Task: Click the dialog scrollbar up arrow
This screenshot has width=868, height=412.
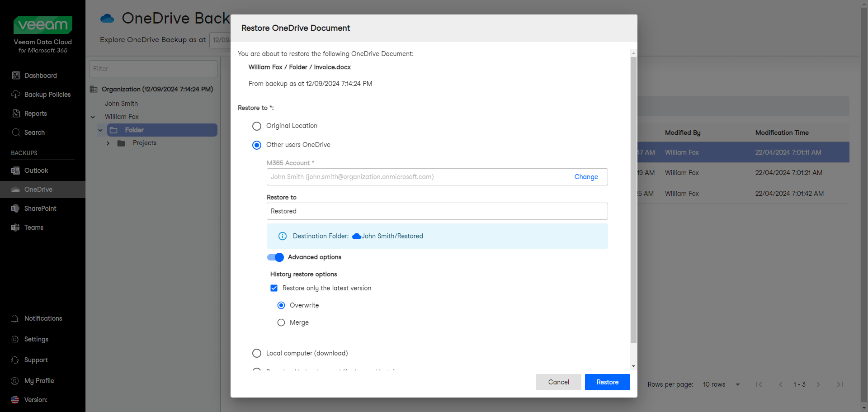Action: (633, 53)
